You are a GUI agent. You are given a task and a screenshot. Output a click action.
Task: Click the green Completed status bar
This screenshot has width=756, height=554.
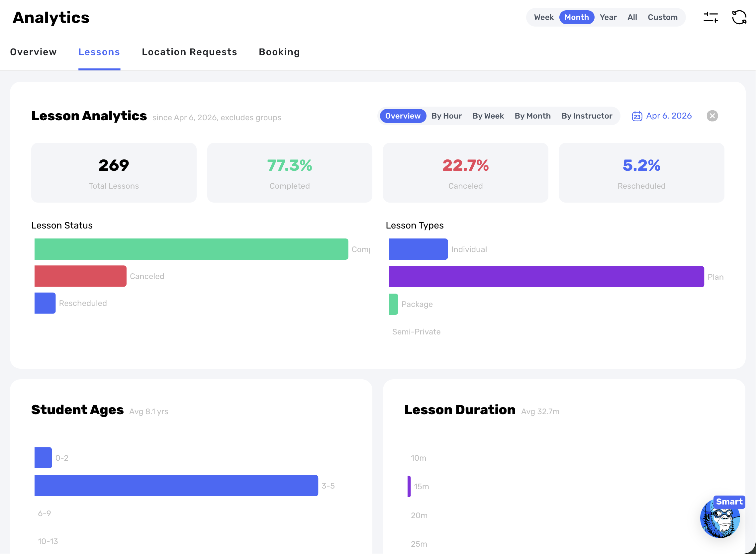click(191, 249)
